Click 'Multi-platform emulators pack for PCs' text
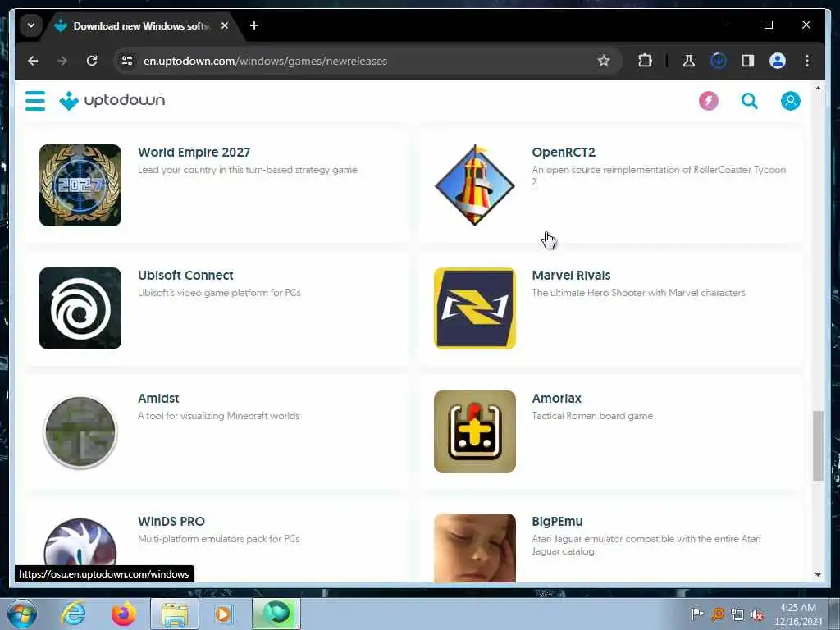 point(218,540)
